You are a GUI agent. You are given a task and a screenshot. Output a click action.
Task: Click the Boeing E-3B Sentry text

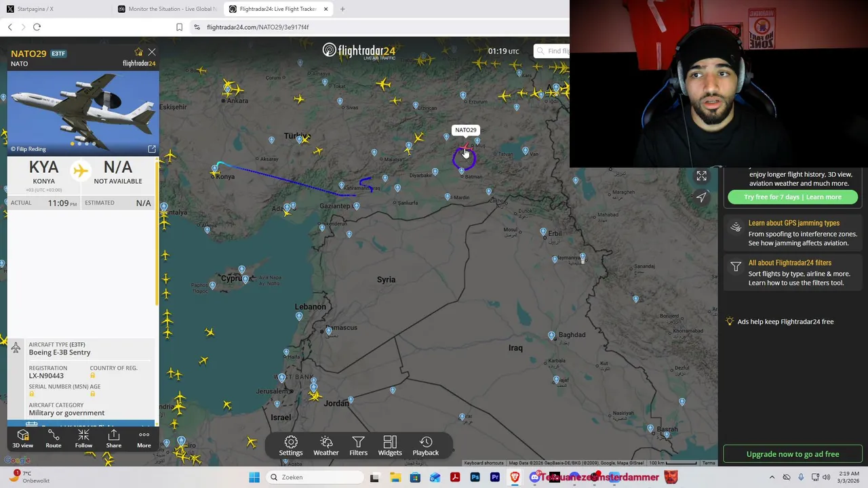(59, 352)
